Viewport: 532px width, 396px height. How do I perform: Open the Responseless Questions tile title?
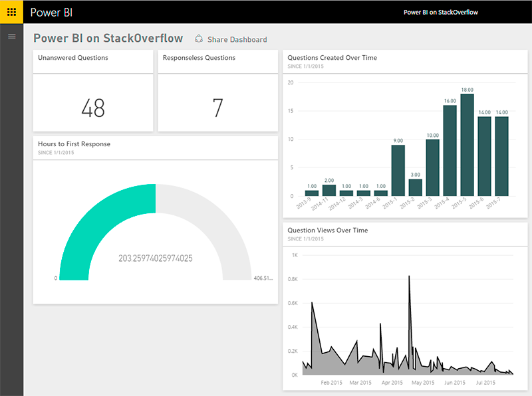(x=199, y=58)
